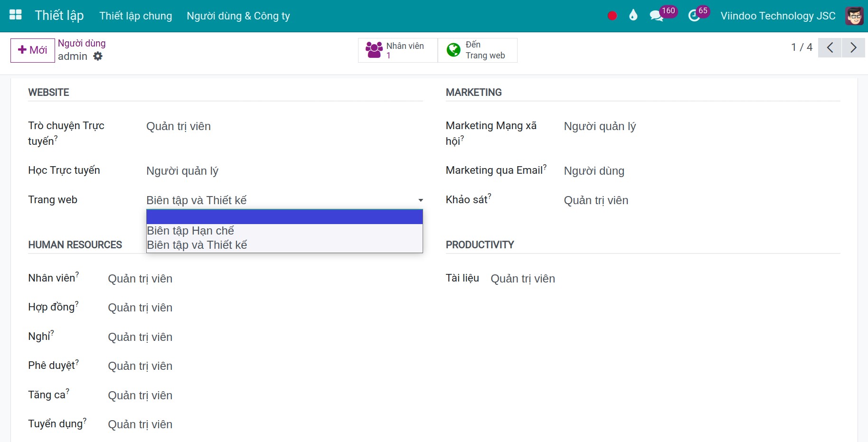Click Marketing qua Email value Người dùng
Image resolution: width=868 pixels, height=442 pixels.
(x=594, y=171)
